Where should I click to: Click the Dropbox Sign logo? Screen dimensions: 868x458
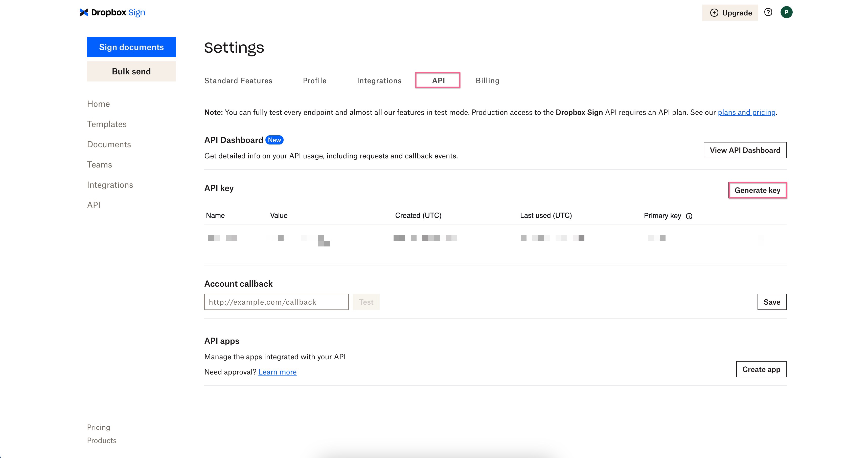point(112,12)
